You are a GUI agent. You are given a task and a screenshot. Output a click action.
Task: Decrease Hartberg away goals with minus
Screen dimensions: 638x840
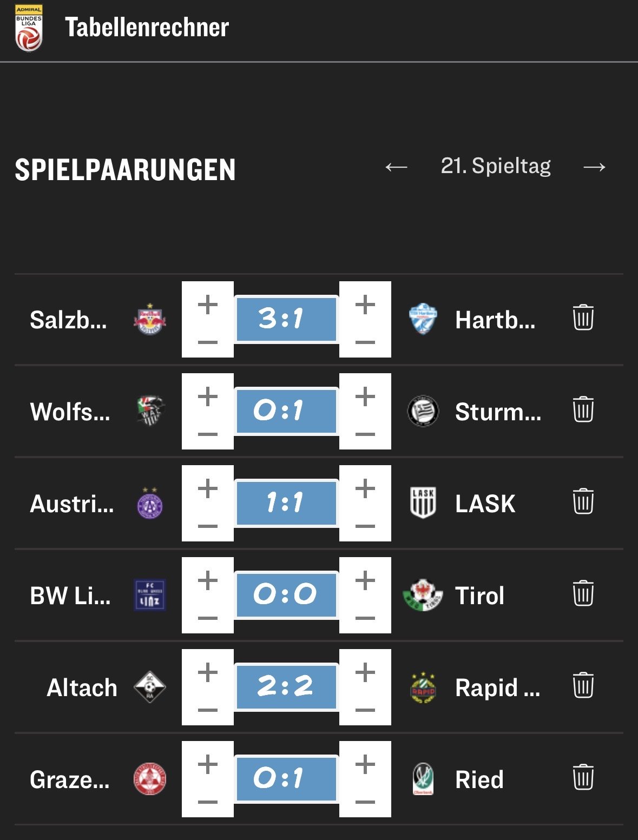pos(365,342)
